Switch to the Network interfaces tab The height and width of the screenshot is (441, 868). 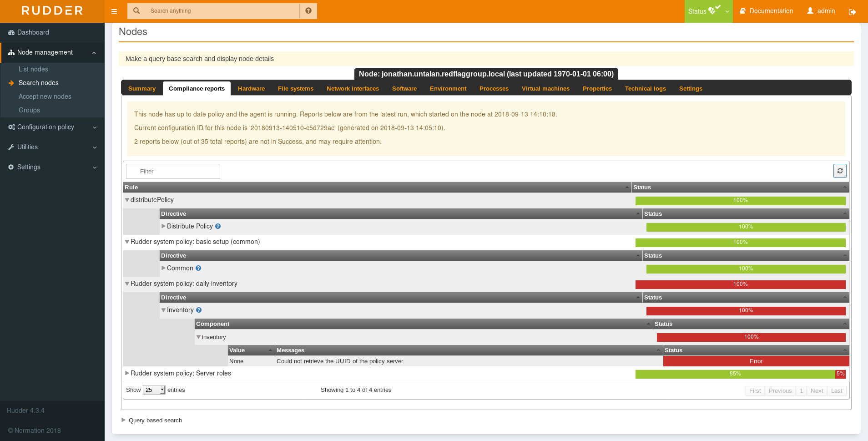click(x=353, y=88)
